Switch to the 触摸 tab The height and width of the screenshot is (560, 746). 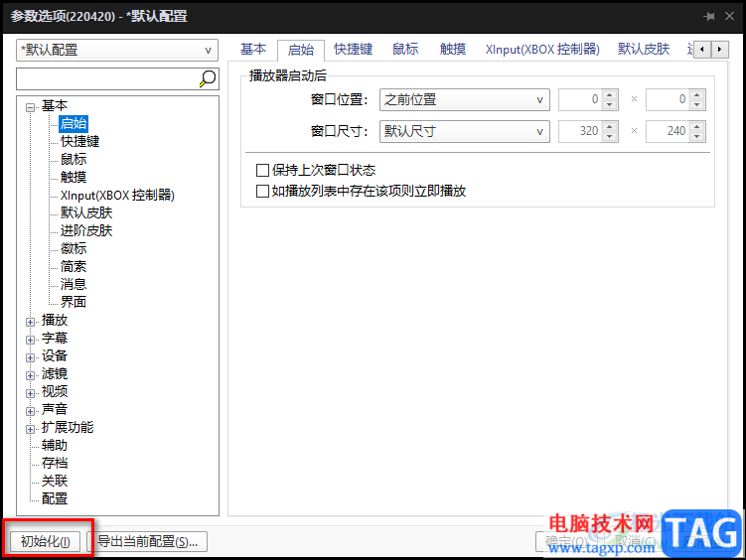[x=452, y=49]
